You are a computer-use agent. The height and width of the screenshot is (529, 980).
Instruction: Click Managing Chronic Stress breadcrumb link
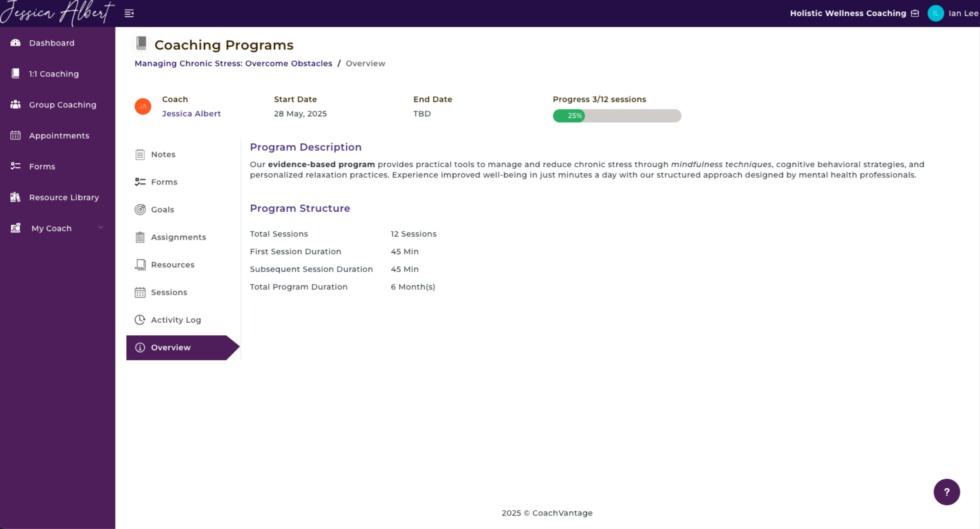(x=233, y=63)
